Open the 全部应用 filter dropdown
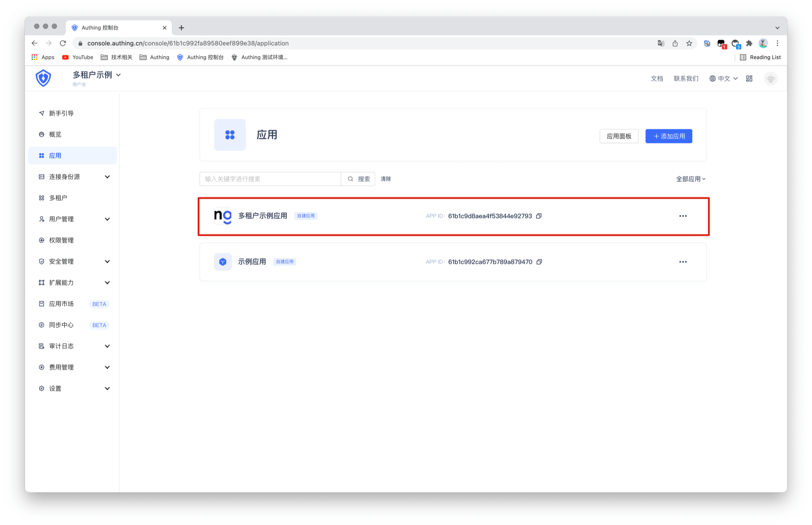 (690, 179)
